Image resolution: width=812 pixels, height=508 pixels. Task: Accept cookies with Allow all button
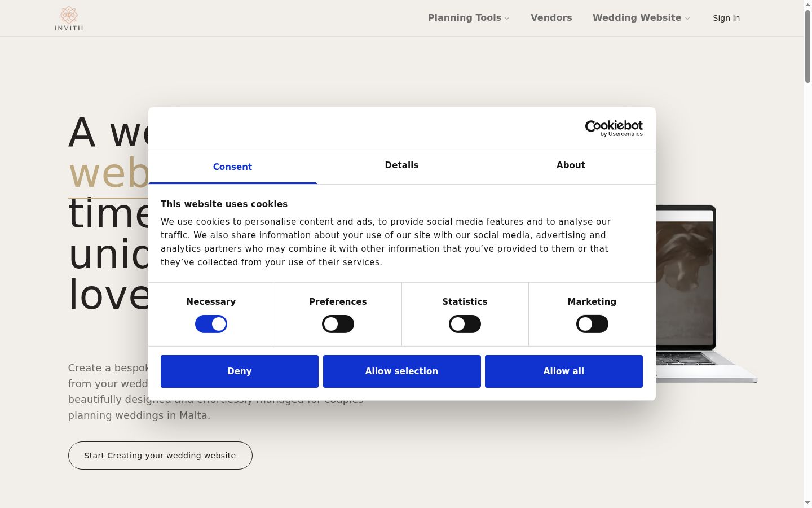(564, 371)
